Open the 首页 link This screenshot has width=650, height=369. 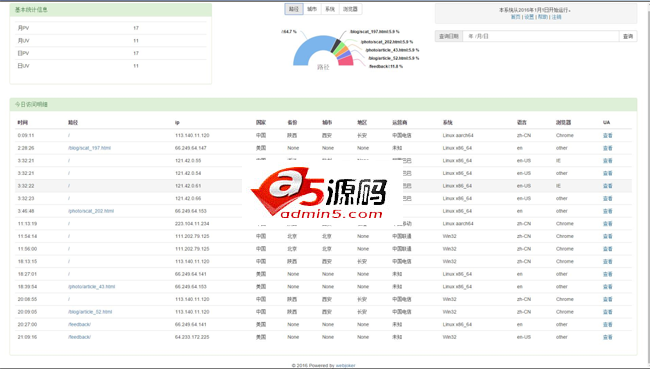click(515, 17)
